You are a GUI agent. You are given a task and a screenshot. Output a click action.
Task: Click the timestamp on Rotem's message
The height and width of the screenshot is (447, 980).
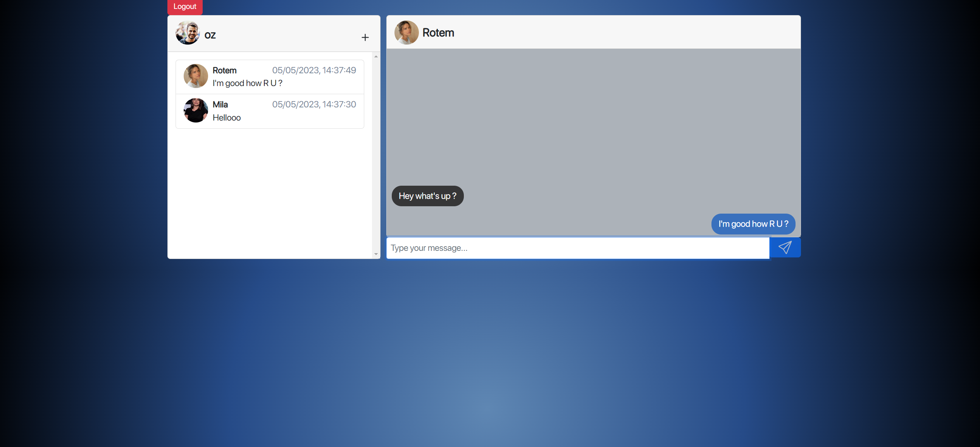coord(314,70)
